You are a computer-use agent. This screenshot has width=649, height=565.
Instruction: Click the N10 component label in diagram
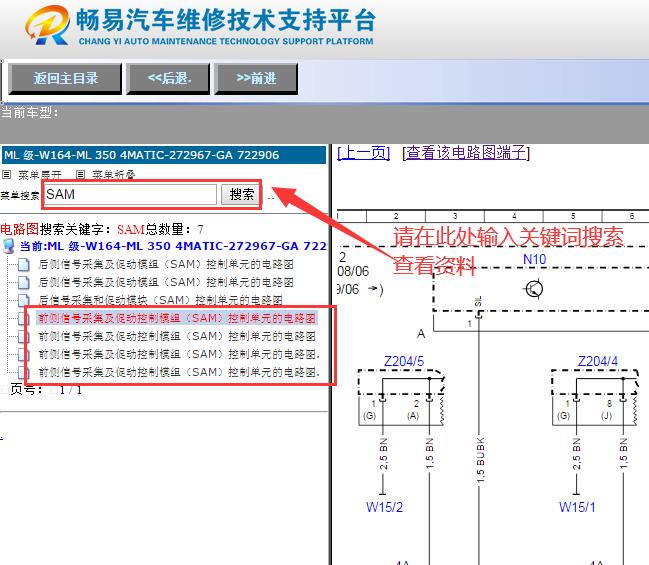(534, 260)
